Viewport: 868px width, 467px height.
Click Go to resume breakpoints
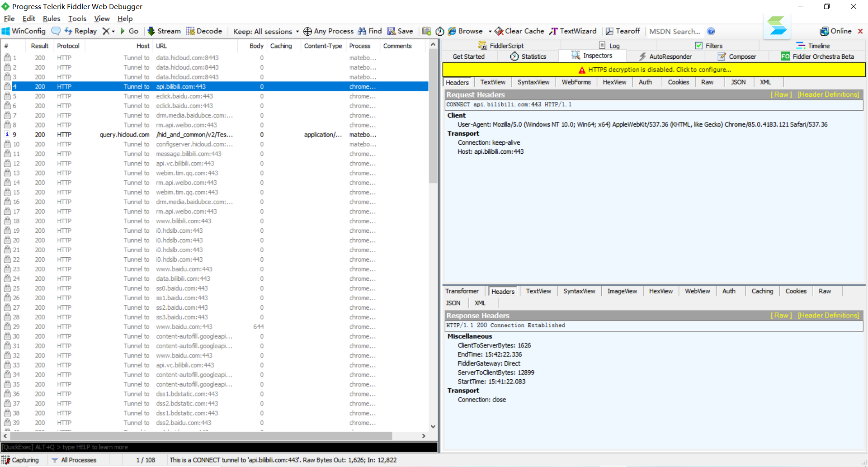129,31
